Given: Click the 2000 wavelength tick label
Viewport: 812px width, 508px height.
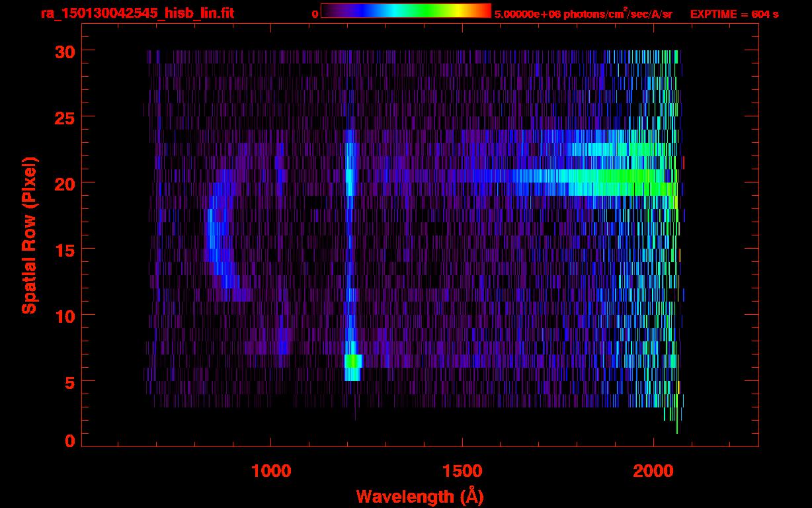Looking at the screenshot, I should click(x=653, y=470).
